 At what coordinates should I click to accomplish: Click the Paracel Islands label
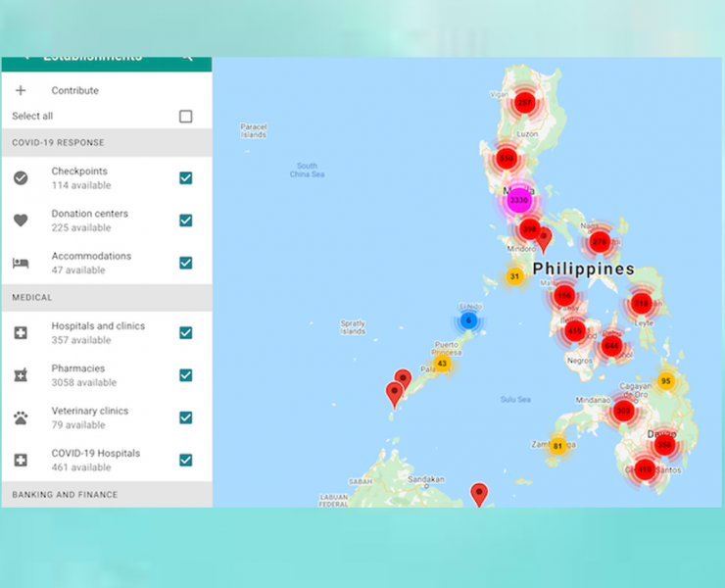click(254, 130)
